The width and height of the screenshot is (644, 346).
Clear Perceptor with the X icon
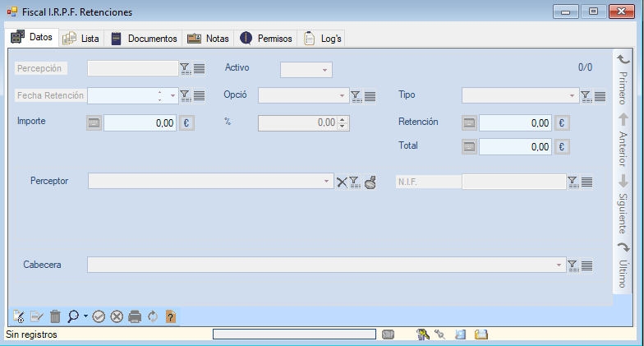[x=342, y=182]
